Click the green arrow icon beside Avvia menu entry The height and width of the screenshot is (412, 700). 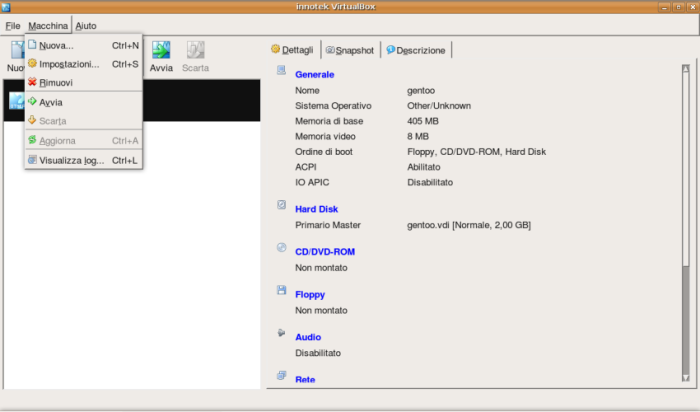tap(32, 101)
